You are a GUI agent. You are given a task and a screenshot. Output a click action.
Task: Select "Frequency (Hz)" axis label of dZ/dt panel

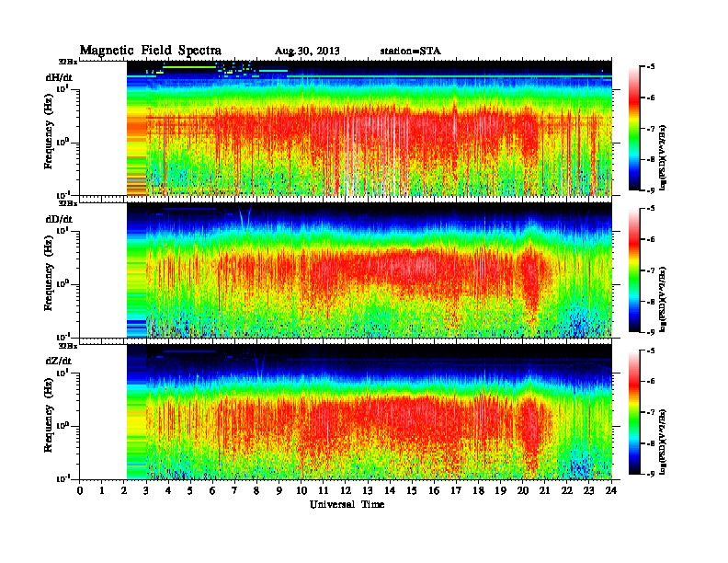pyautogui.click(x=49, y=415)
